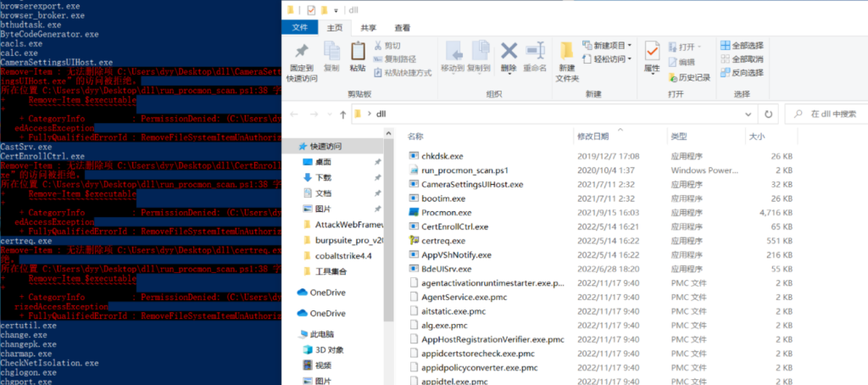
Task: Click History (历史记录) icon
Action: coord(689,77)
